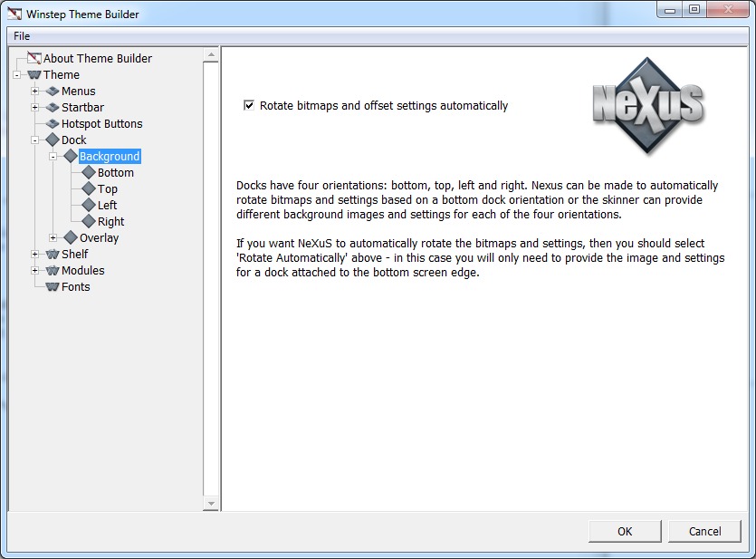This screenshot has height=559, width=756.
Task: Select the Right orientation item
Action: point(110,221)
